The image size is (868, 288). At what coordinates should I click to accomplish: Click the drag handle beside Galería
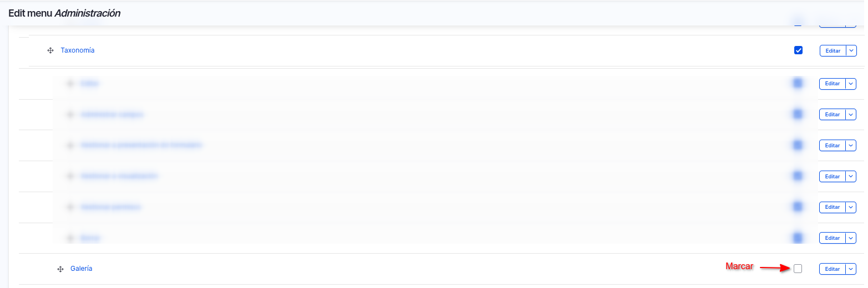[x=60, y=269]
